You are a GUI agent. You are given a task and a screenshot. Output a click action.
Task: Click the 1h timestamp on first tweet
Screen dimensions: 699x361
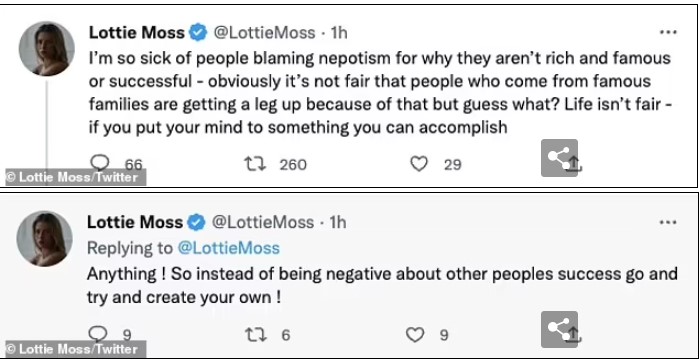(339, 33)
